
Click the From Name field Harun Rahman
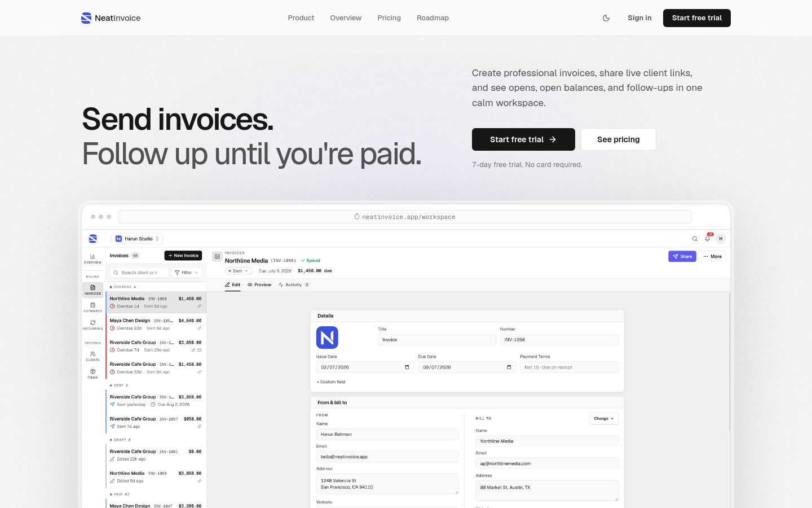[387, 435]
